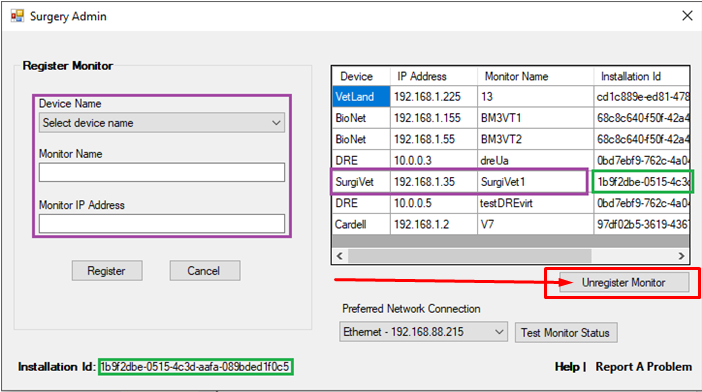
Task: Click the table's right scroll arrow
Action: click(x=681, y=256)
